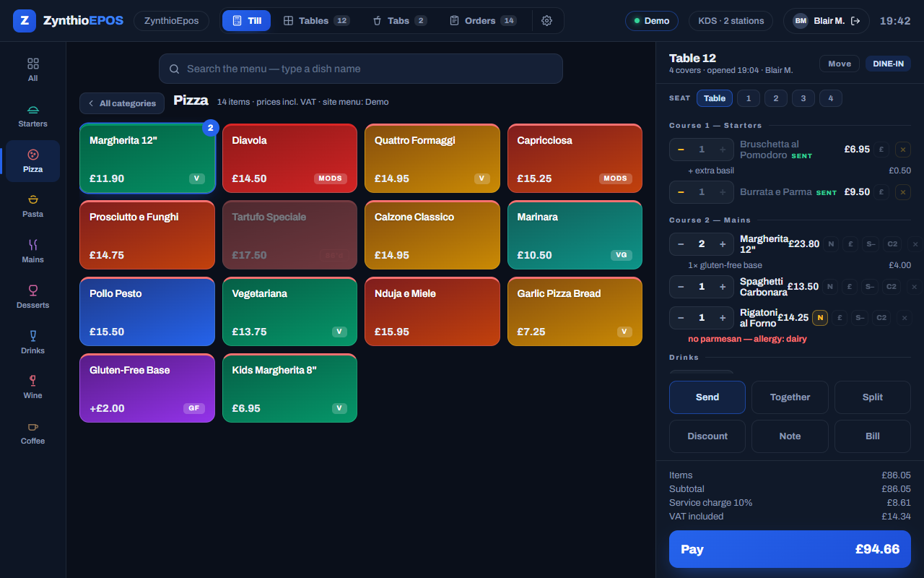
Task: Select the Table seat option
Action: pyautogui.click(x=715, y=98)
